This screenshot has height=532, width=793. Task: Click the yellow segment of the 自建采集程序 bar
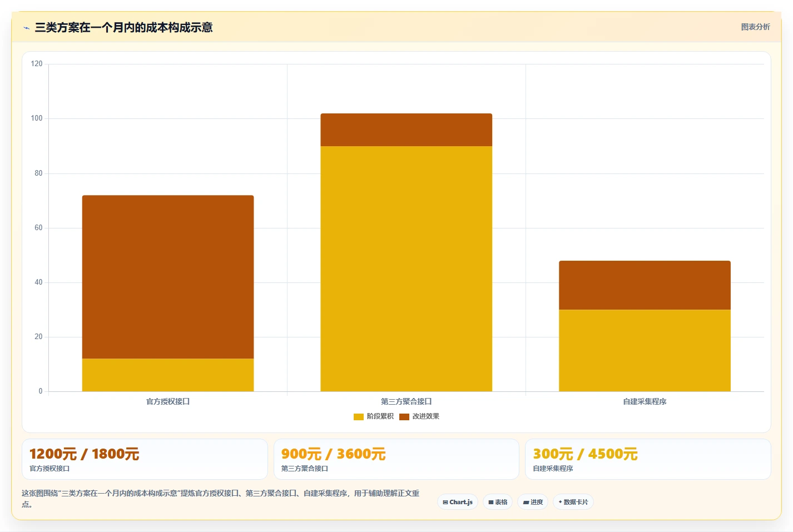point(645,351)
